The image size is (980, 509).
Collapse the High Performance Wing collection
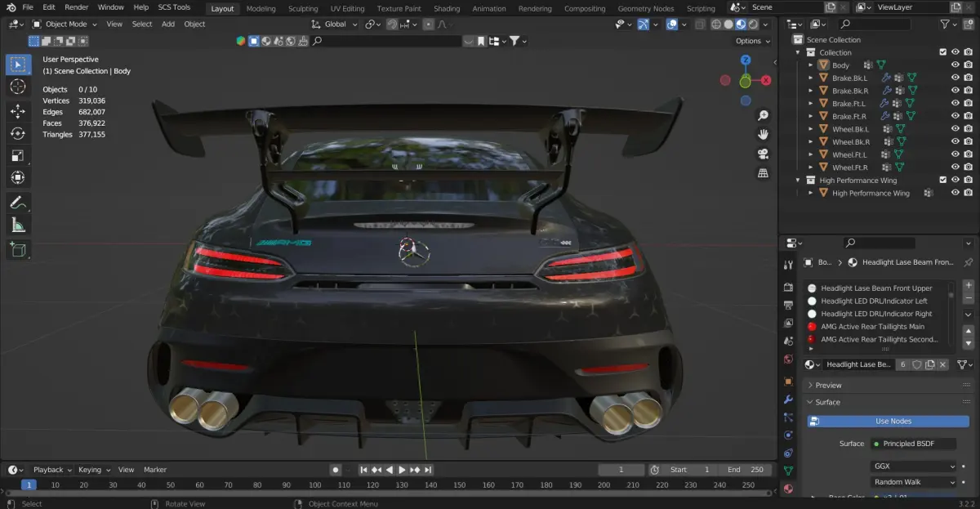coord(799,180)
